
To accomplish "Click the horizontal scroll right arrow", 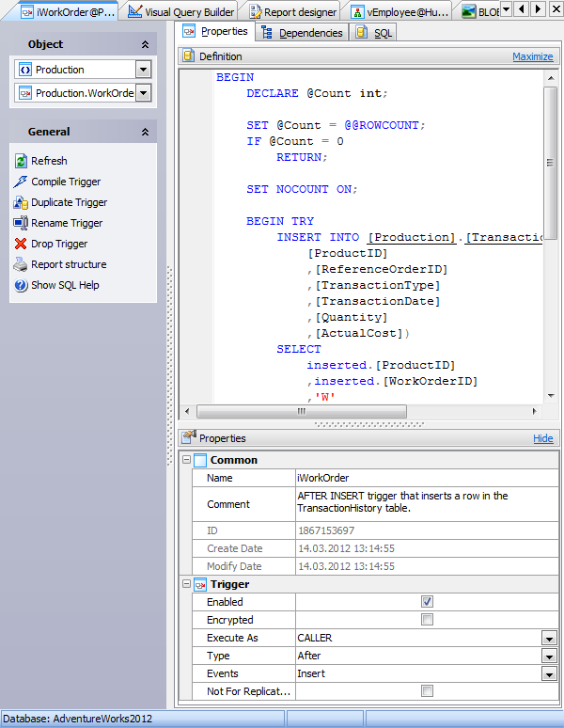I will coord(534,411).
